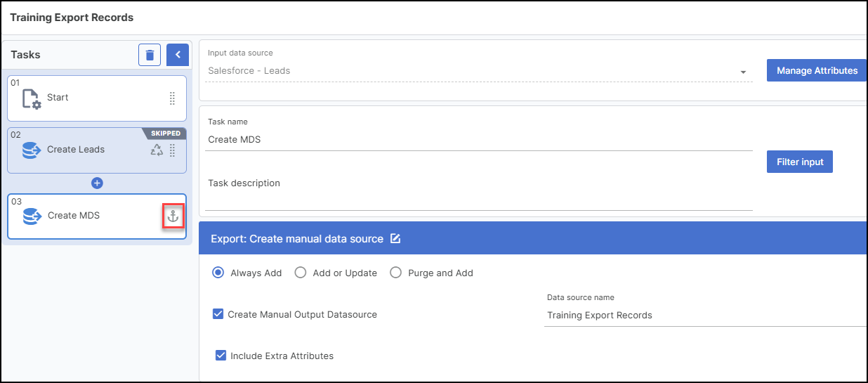This screenshot has height=383, width=868.
Task: Click the drag handle on Start task
Action: click(x=172, y=98)
